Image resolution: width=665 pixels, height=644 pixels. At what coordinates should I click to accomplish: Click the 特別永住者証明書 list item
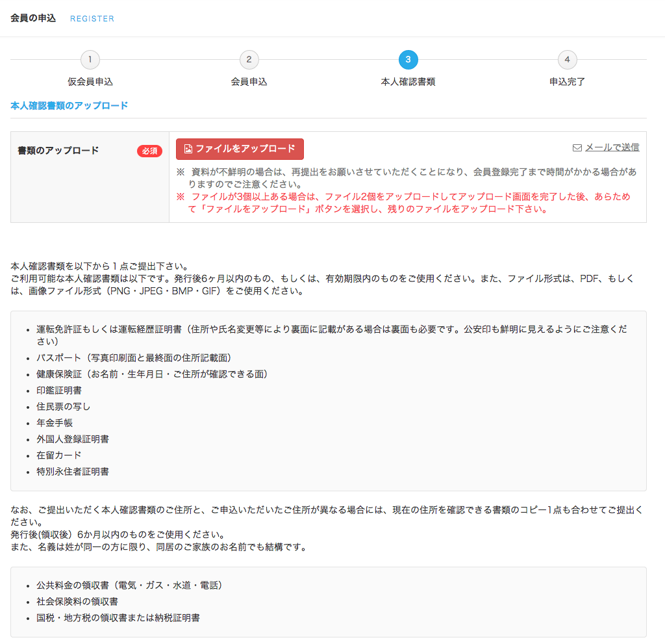(x=73, y=472)
